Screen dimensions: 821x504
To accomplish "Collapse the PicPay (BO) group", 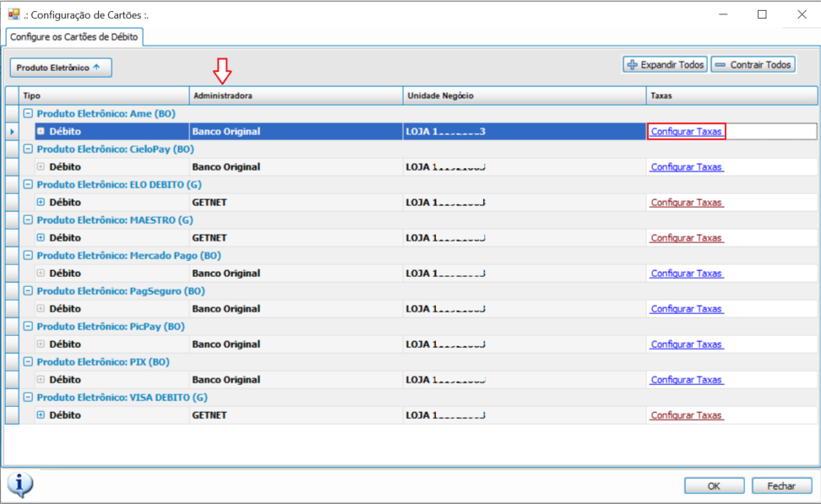I will click(28, 326).
